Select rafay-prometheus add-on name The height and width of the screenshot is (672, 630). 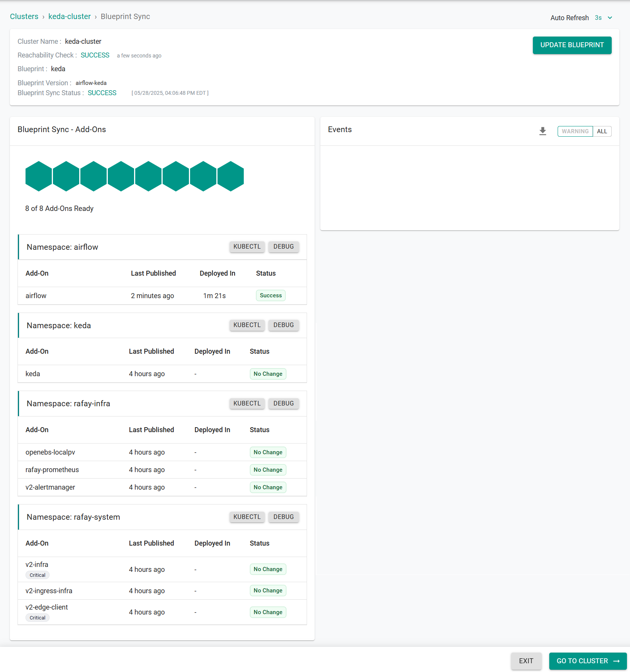[x=52, y=470]
